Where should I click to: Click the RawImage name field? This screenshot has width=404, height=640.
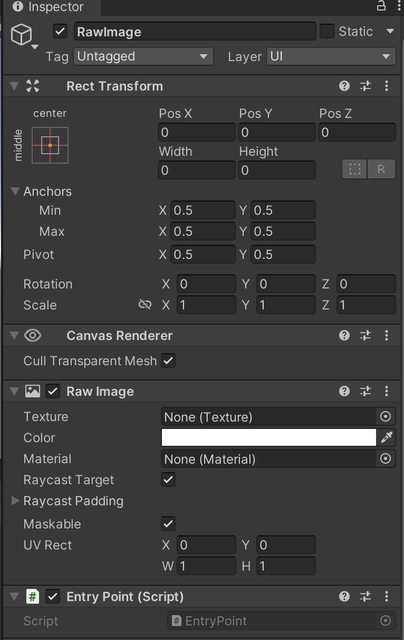tap(195, 32)
